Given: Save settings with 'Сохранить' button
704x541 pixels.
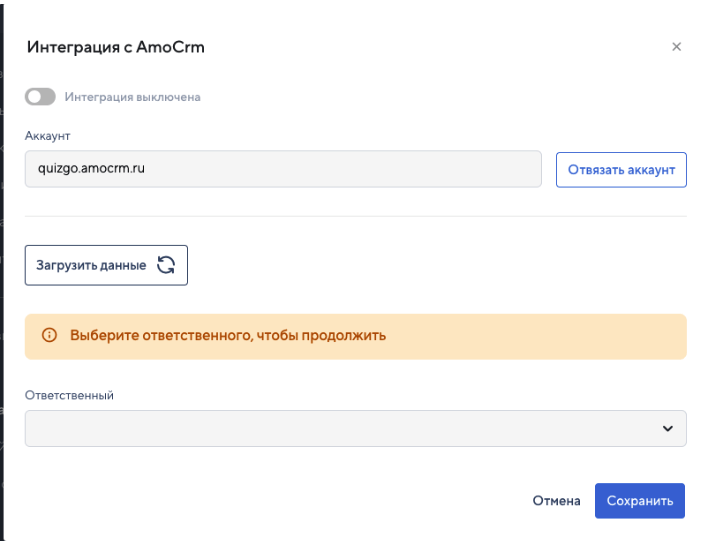Looking at the screenshot, I should (640, 501).
